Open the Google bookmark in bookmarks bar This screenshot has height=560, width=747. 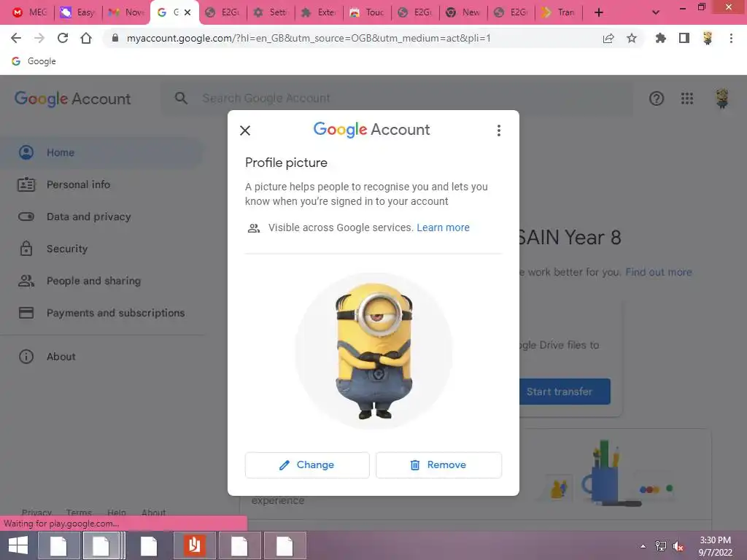(x=34, y=61)
